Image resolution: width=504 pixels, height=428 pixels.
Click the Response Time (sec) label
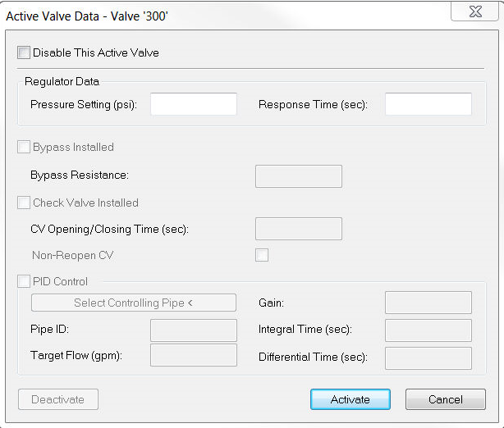(x=313, y=105)
